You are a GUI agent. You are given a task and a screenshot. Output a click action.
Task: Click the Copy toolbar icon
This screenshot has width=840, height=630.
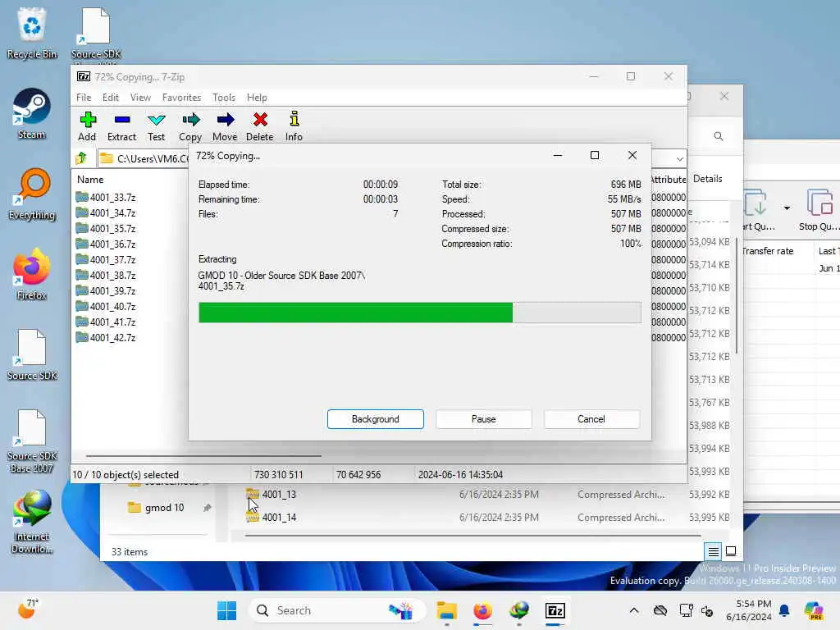coord(190,126)
